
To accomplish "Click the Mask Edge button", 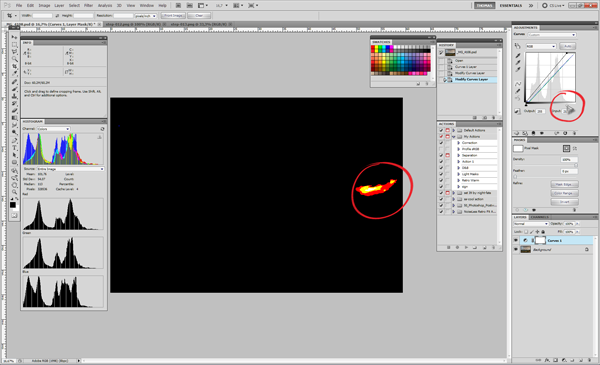I will coord(564,184).
